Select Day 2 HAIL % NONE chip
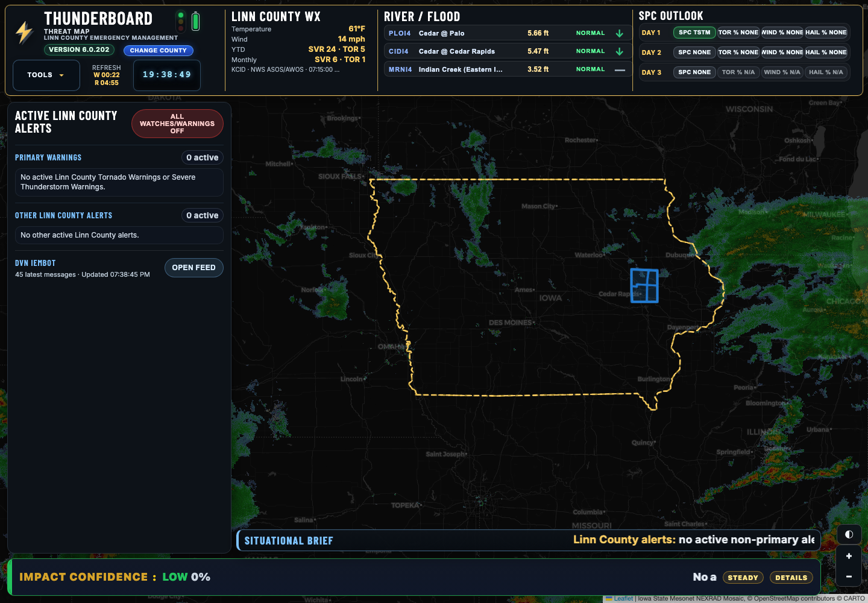 pyautogui.click(x=826, y=52)
